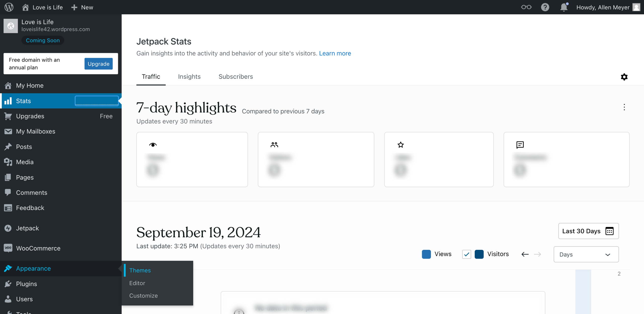Click the Views highlight card
This screenshot has height=314, width=644.
click(192, 160)
